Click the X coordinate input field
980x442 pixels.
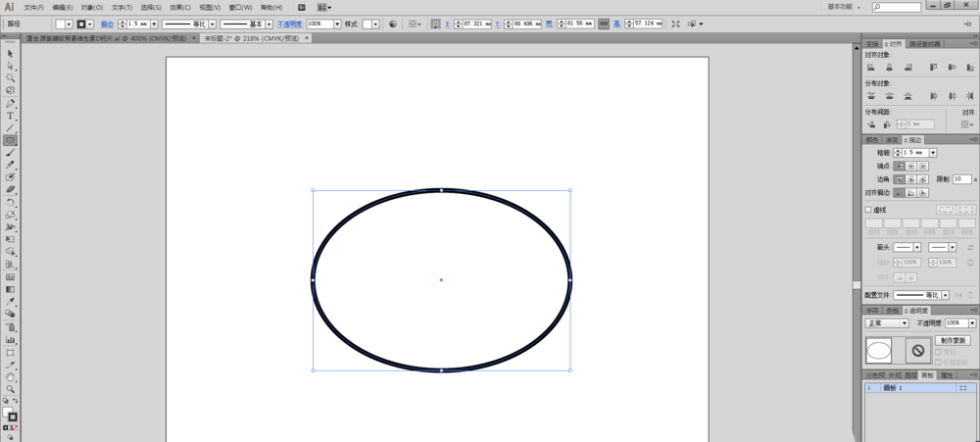477,23
